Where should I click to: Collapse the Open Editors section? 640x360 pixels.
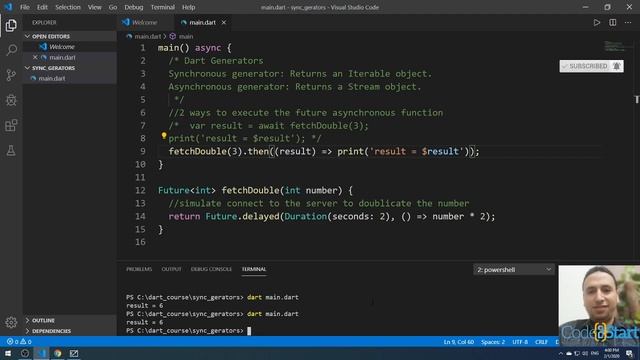[69, 36]
